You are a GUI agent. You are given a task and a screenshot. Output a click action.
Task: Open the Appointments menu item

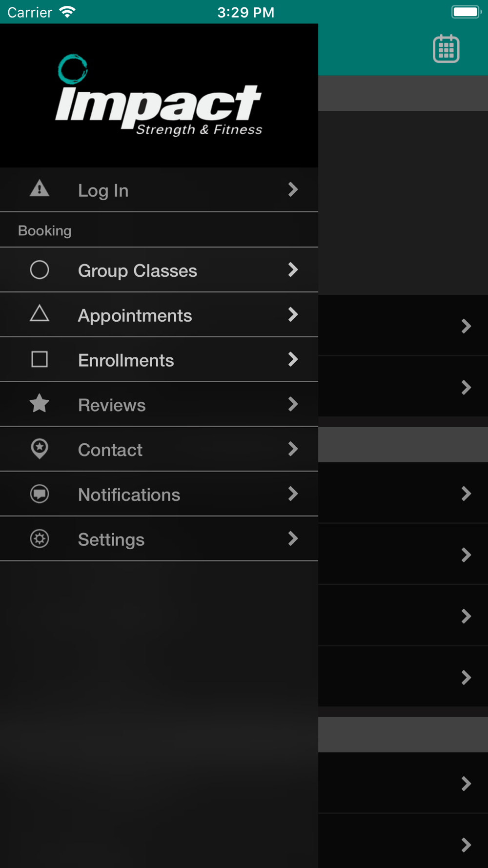pyautogui.click(x=159, y=315)
